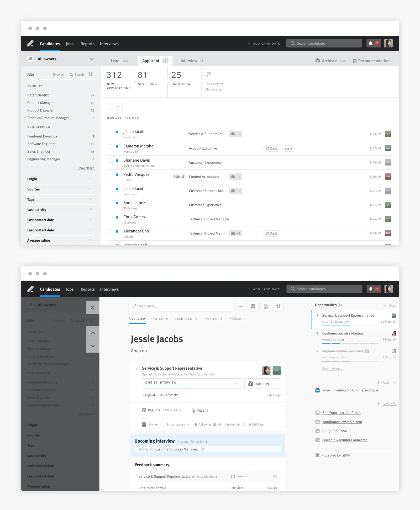
Task: Open the user avatar in top window
Action: (388, 43)
